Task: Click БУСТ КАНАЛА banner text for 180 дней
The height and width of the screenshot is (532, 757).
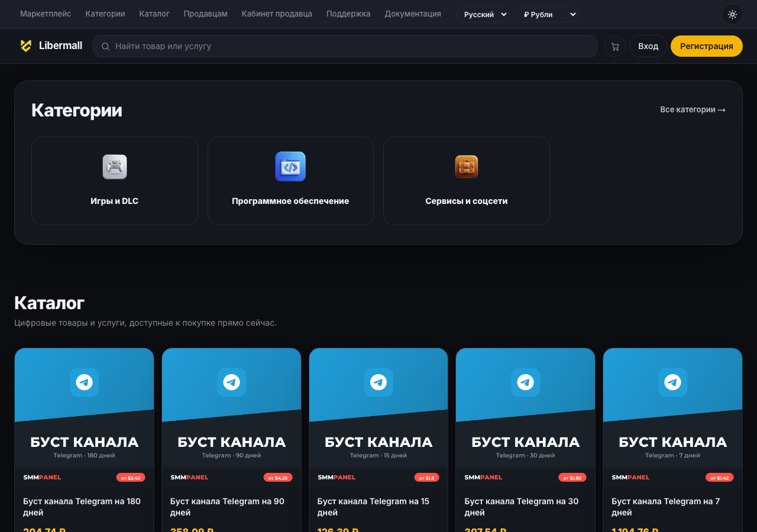Action: 84,442
